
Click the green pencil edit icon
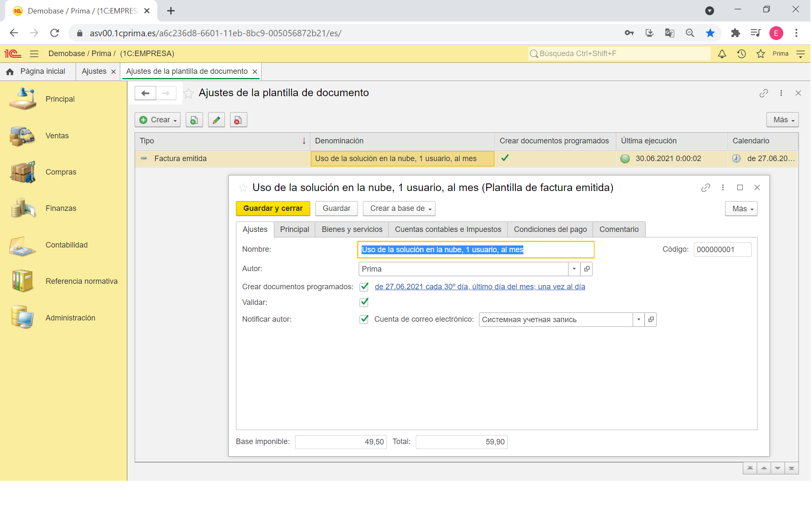click(217, 120)
